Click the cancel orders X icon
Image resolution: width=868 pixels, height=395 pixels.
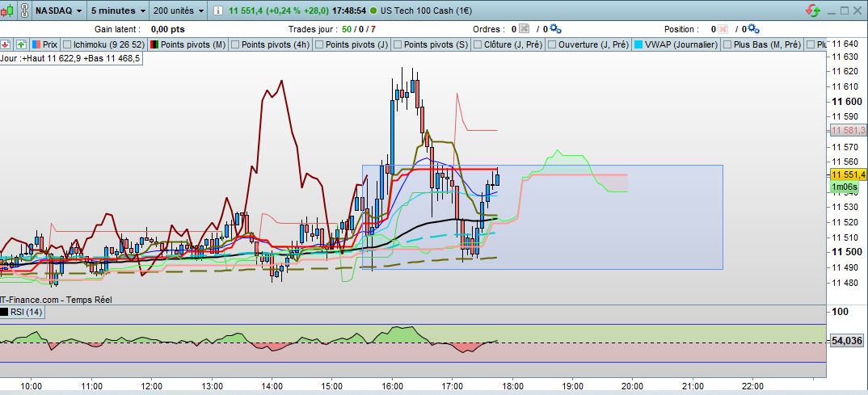[x=525, y=29]
